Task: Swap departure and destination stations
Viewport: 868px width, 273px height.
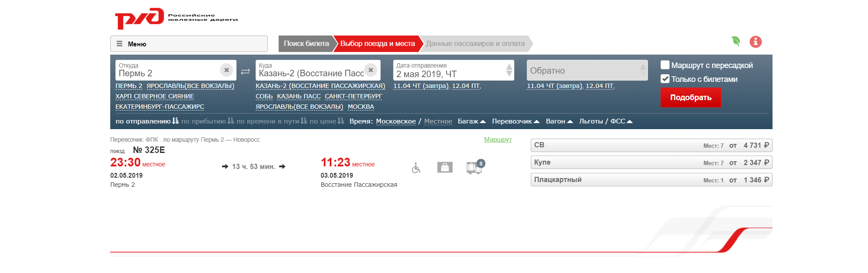Action: (x=246, y=71)
